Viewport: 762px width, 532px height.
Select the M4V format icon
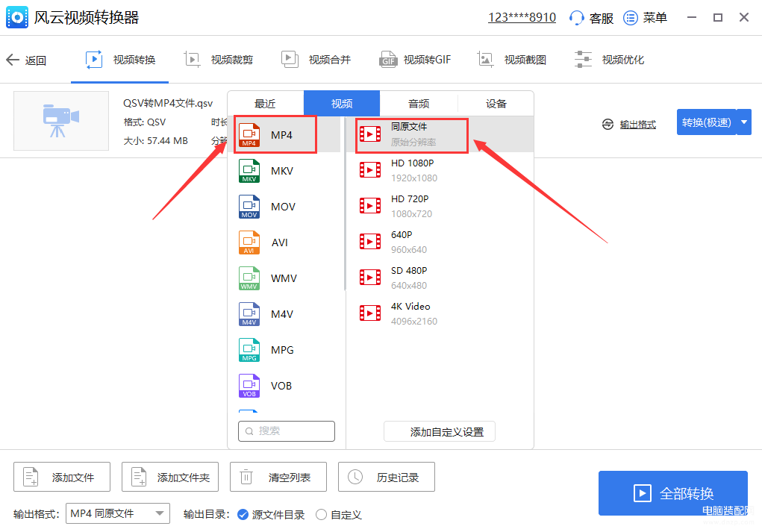click(249, 314)
